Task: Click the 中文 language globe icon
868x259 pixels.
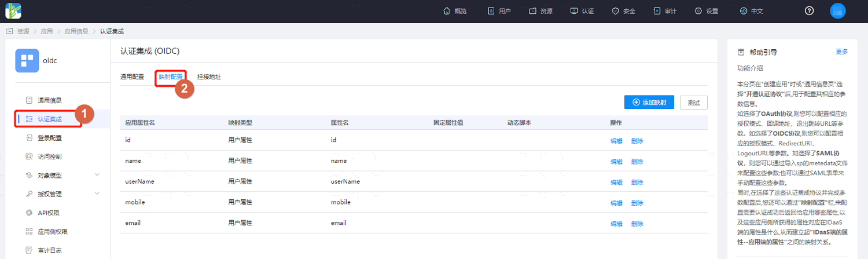Action: 743,11
